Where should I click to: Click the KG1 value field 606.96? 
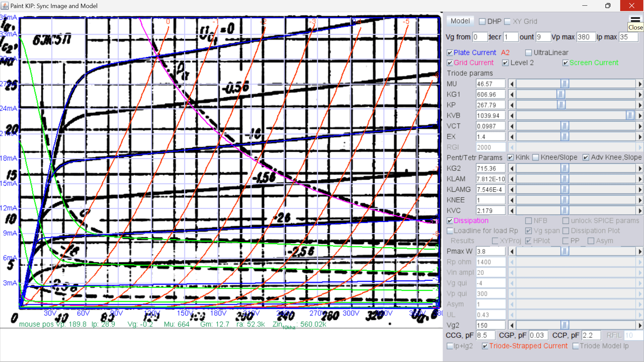(x=490, y=95)
